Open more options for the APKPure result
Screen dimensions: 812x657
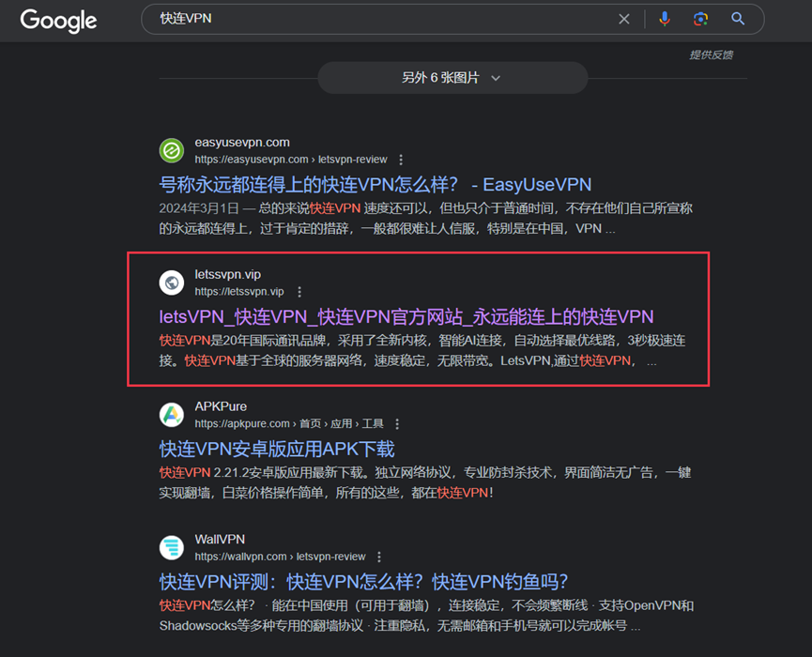pos(397,424)
